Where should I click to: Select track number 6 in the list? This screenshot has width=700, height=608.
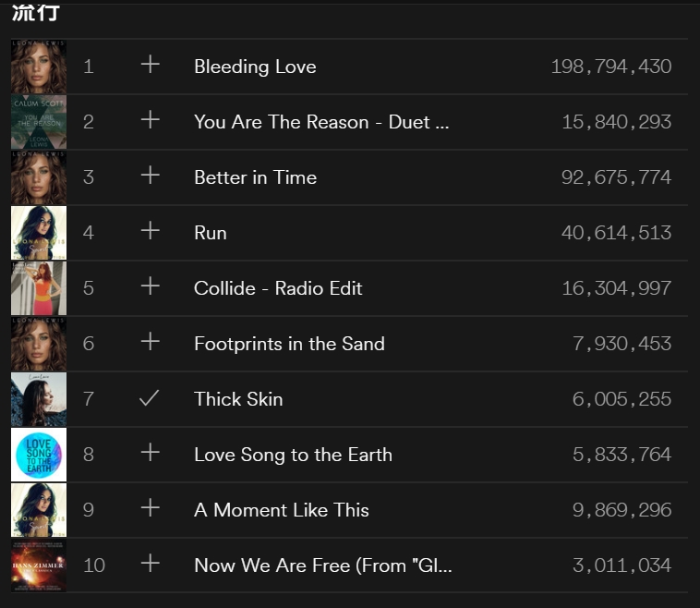tap(89, 344)
